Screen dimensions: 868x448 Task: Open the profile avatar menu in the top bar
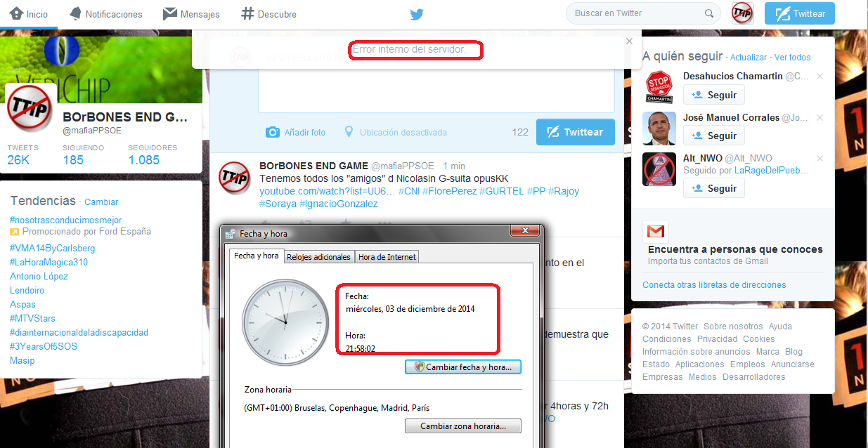(x=742, y=13)
